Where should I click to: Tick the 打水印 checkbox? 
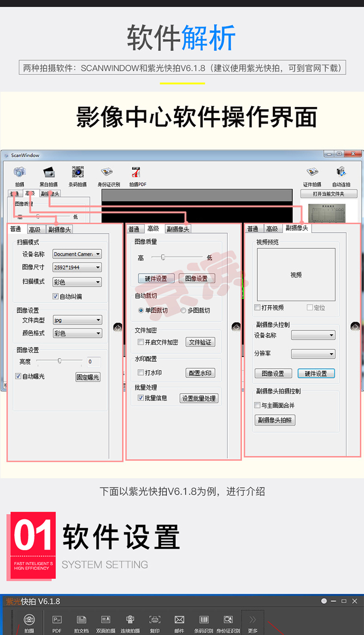141,373
